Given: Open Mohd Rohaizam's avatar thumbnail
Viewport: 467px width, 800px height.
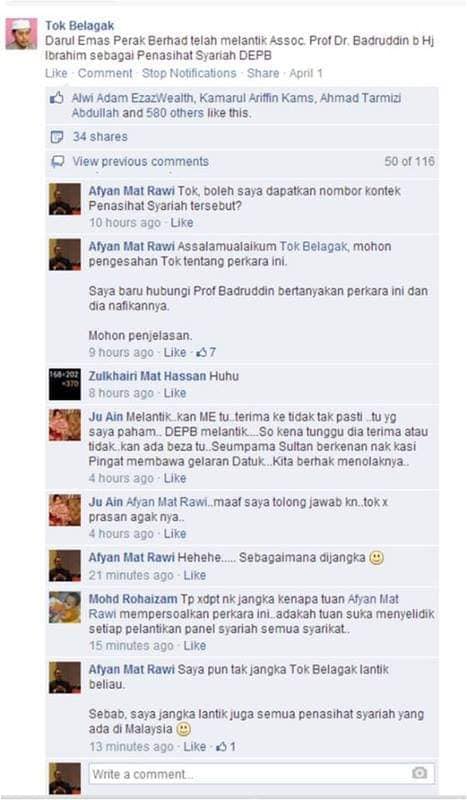Looking at the screenshot, I should (65, 607).
